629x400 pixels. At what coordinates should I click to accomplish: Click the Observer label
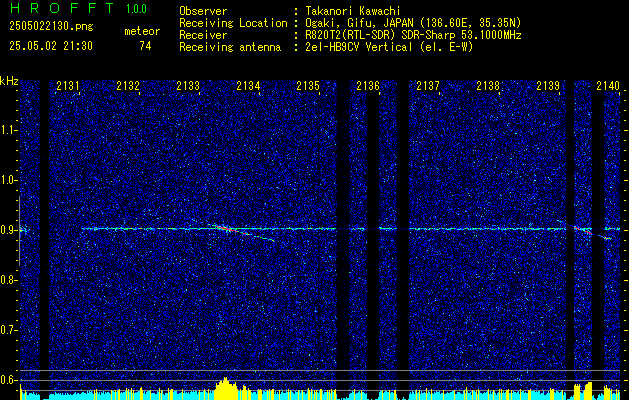[x=203, y=12]
